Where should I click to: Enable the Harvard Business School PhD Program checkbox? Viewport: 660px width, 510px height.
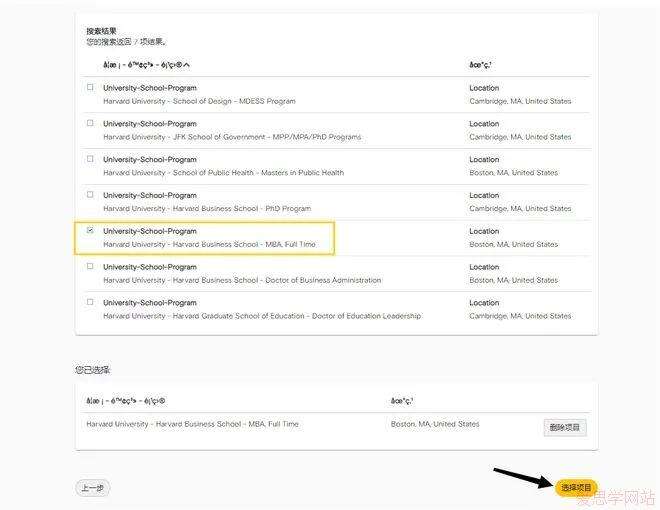[90, 195]
